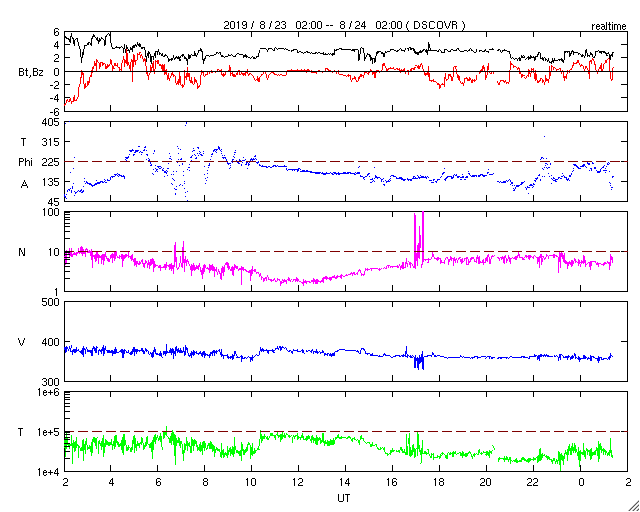The width and height of the screenshot is (640, 512).
Task: Click the '315' tick value
Action: (x=51, y=142)
